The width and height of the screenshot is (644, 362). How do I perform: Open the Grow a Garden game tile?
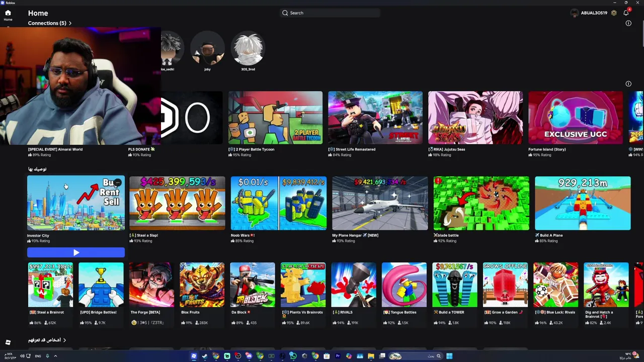click(505, 285)
